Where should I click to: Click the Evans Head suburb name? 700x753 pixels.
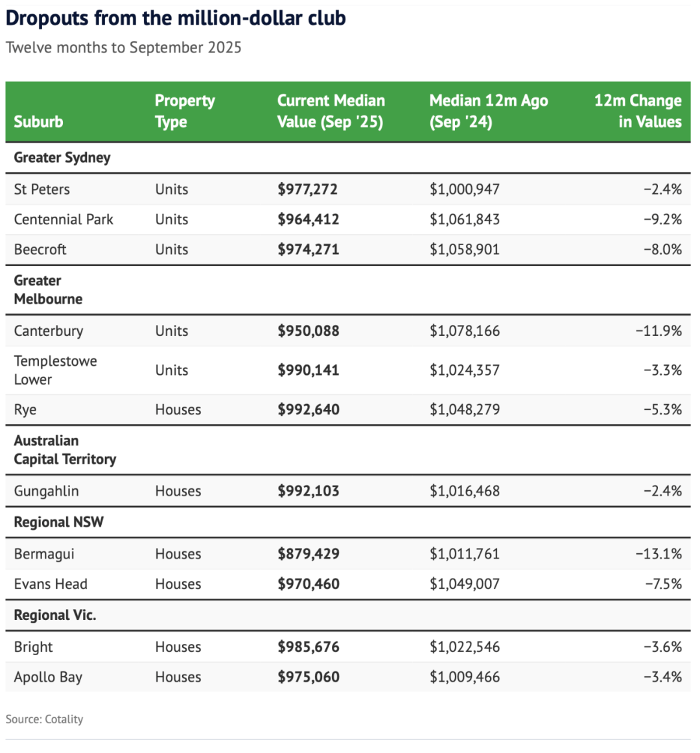click(x=51, y=584)
